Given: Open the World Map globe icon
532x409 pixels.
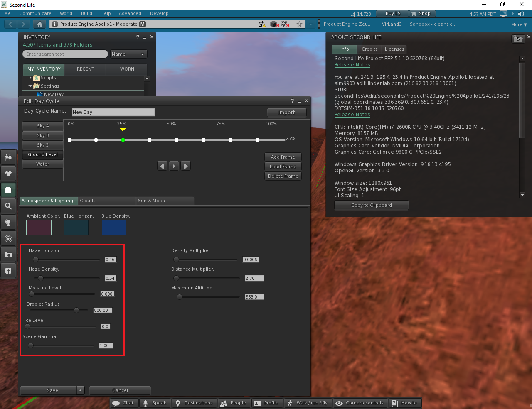Looking at the screenshot, I should (x=9, y=222).
